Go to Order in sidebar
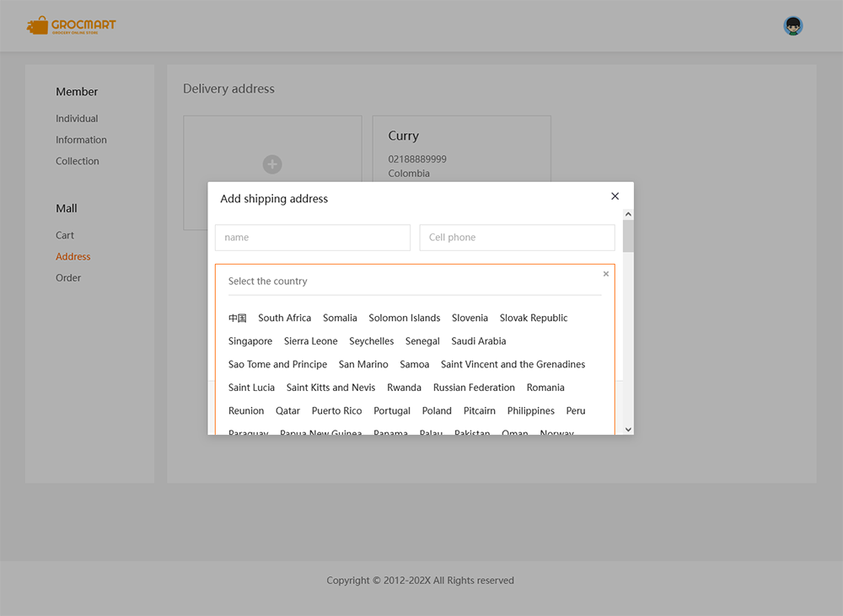843x616 pixels. [x=68, y=278]
